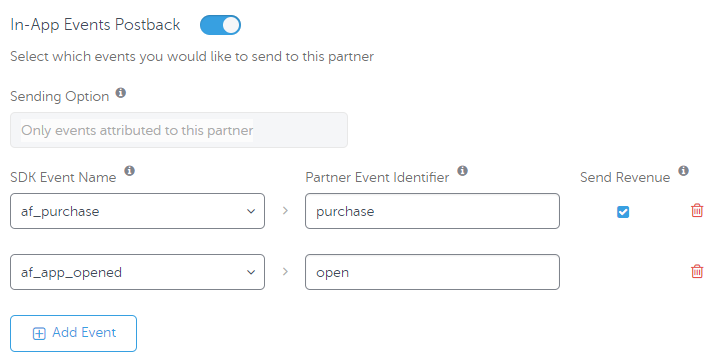Click the In-App Events Postback heading
Image resolution: width=711 pixels, height=360 pixels.
click(x=95, y=24)
